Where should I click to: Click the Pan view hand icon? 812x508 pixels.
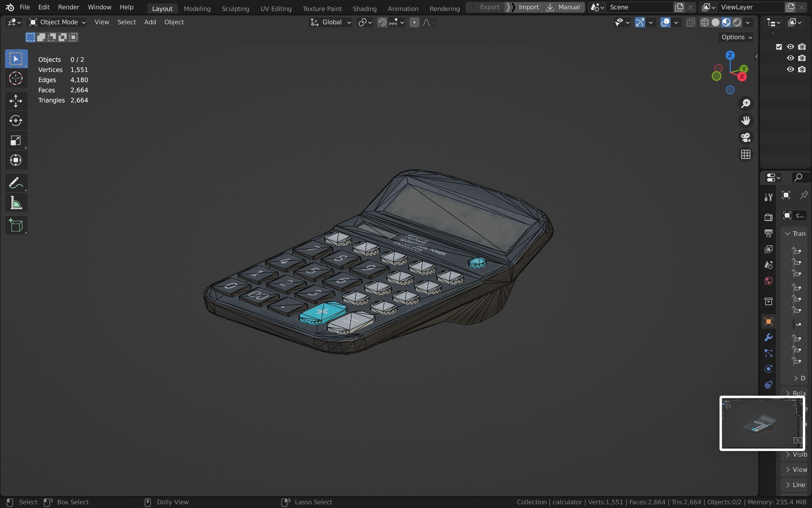pos(745,121)
